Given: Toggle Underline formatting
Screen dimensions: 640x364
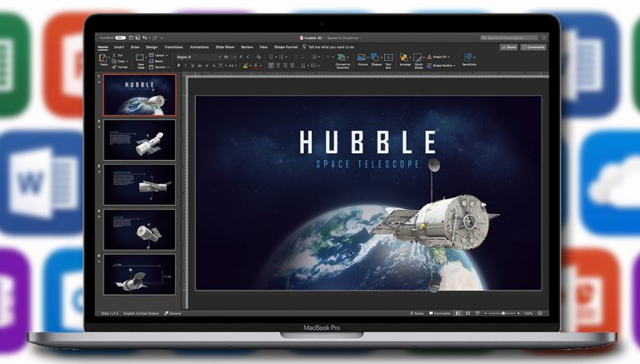Looking at the screenshot, I should tap(192, 65).
